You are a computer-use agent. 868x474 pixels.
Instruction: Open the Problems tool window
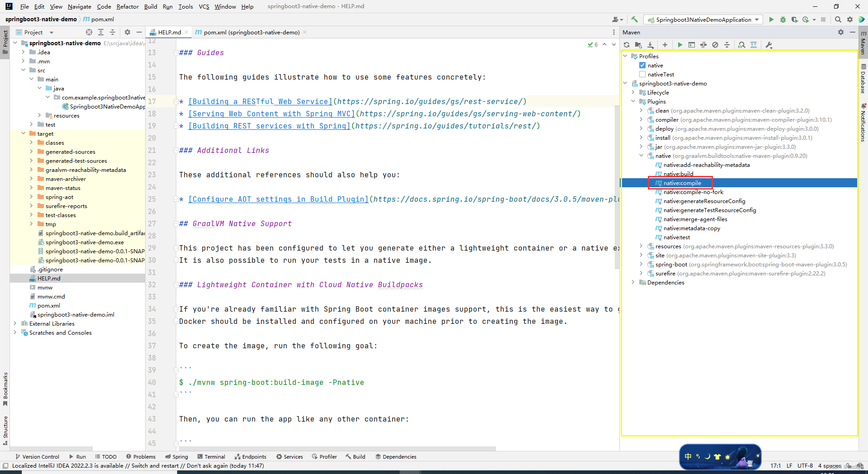[141, 457]
